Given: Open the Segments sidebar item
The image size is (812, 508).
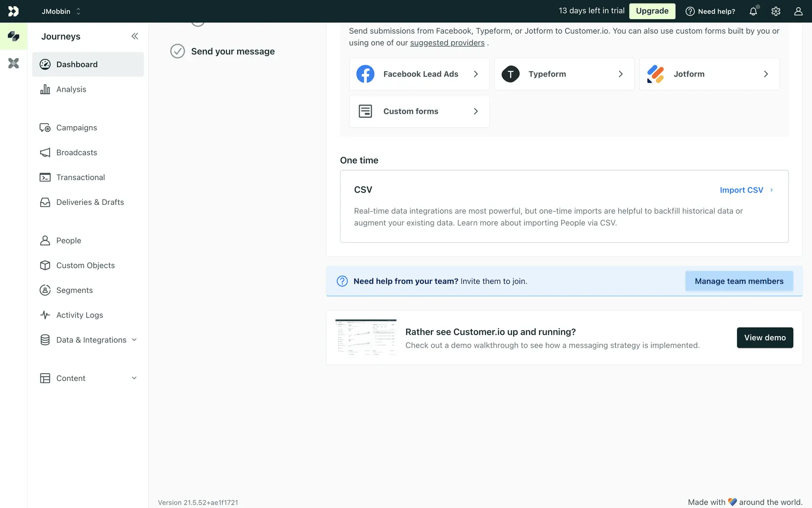Looking at the screenshot, I should pos(74,290).
